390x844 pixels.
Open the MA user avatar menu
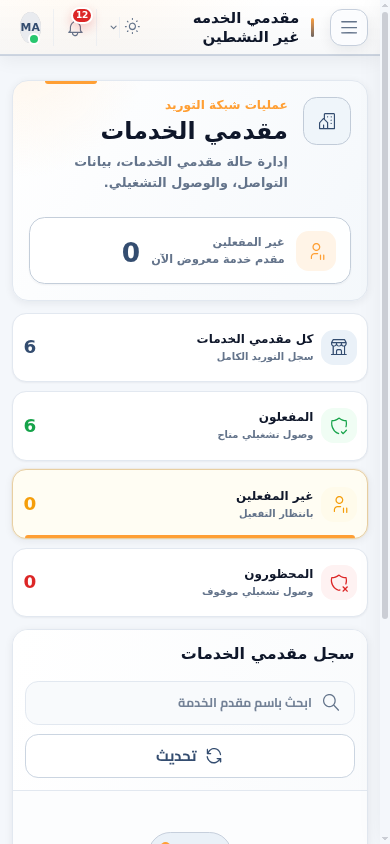[31, 27]
